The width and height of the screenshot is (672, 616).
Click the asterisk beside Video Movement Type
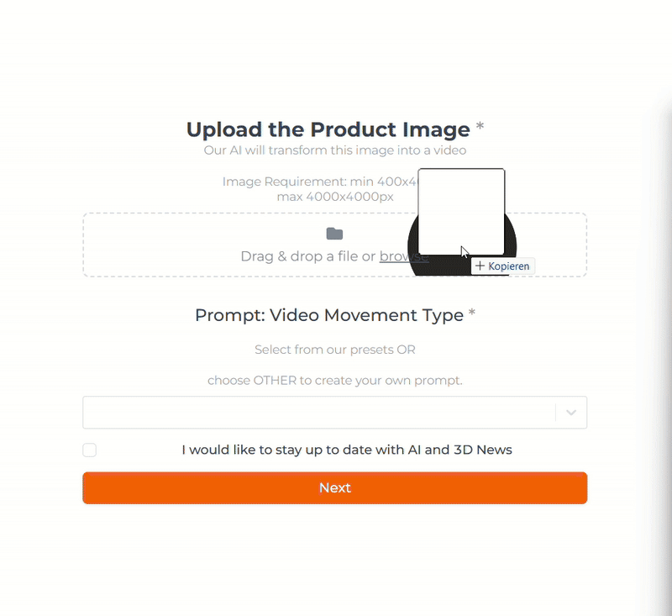(x=471, y=313)
